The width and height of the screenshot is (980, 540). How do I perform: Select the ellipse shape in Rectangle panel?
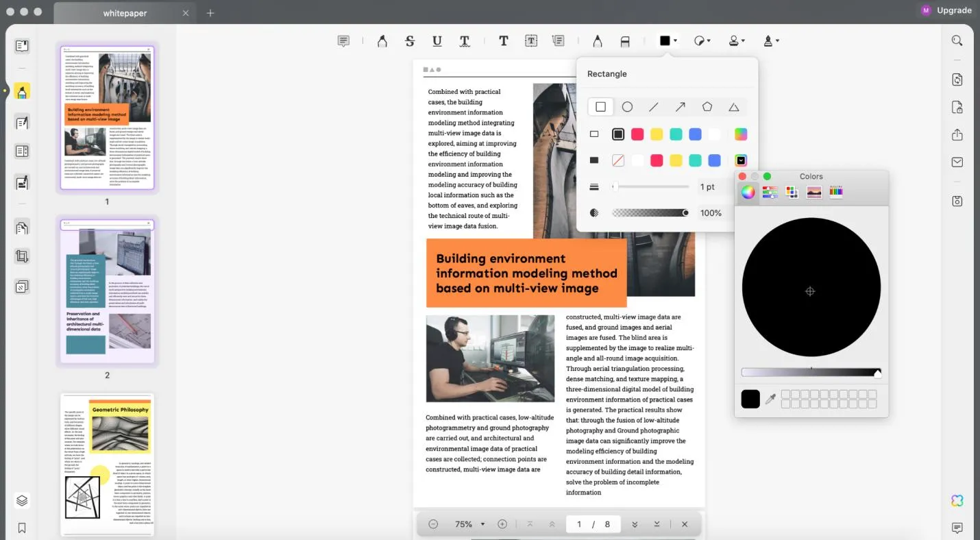coord(627,106)
